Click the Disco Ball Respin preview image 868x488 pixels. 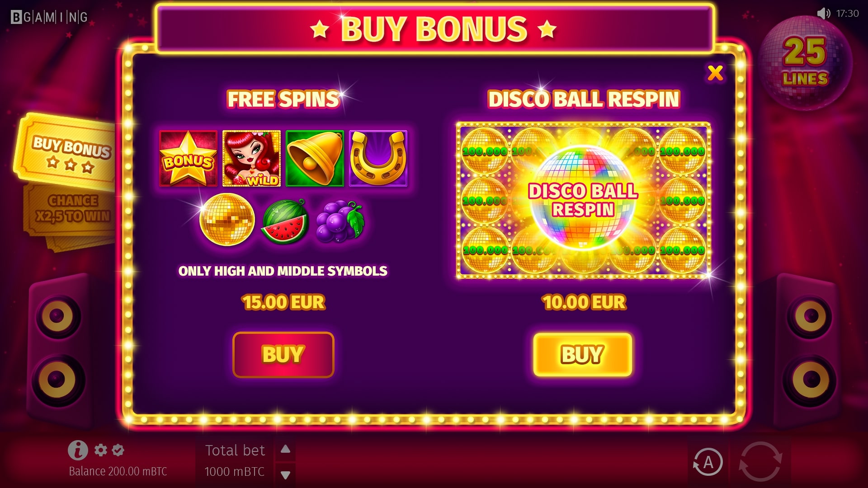click(583, 200)
